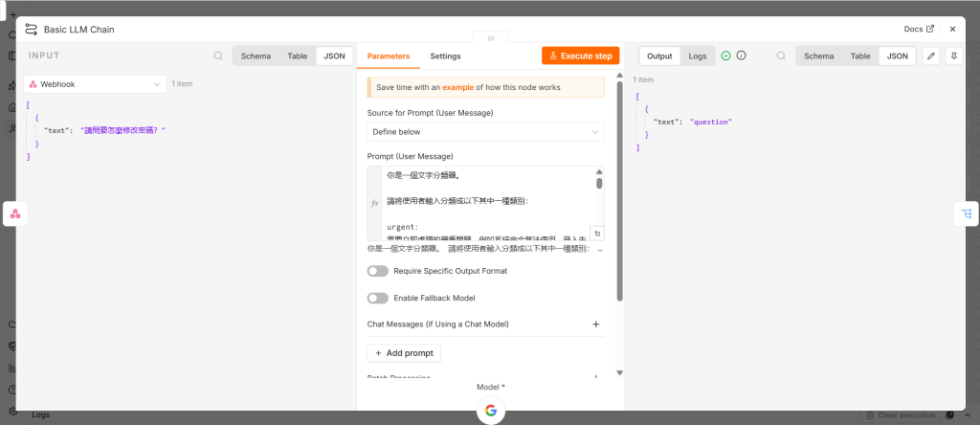Click the reset icon in prompt editor corner
Image resolution: width=980 pixels, height=425 pixels.
point(597,234)
